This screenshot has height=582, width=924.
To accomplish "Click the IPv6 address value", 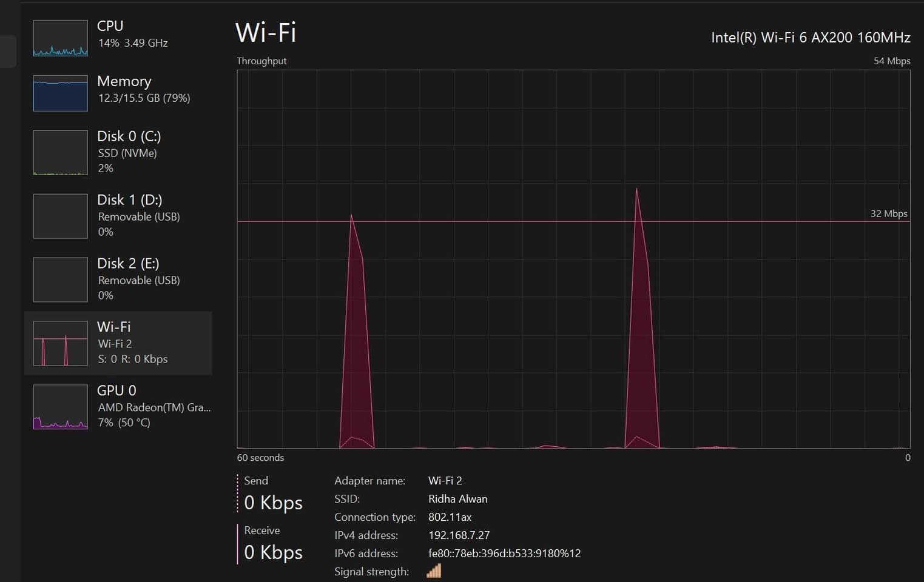I will 504,554.
